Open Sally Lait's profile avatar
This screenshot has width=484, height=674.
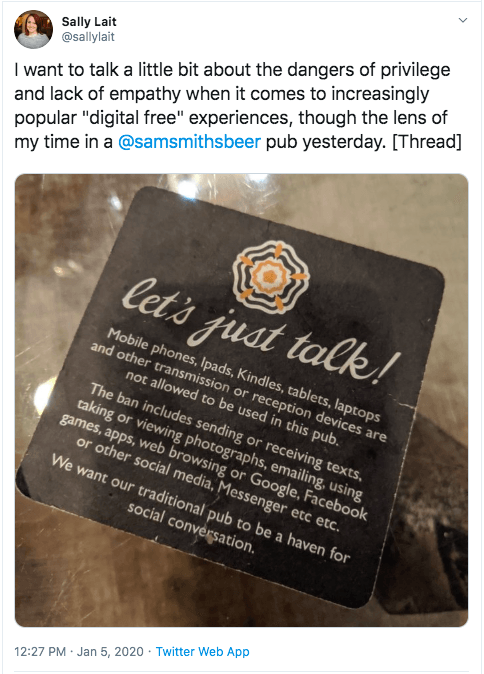tap(33, 29)
